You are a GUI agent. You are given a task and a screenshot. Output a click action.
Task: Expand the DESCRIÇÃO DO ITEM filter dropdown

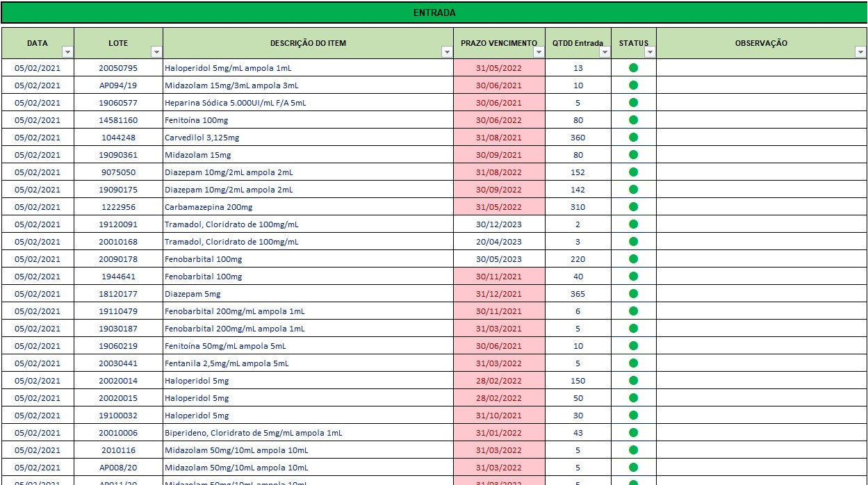[447, 52]
